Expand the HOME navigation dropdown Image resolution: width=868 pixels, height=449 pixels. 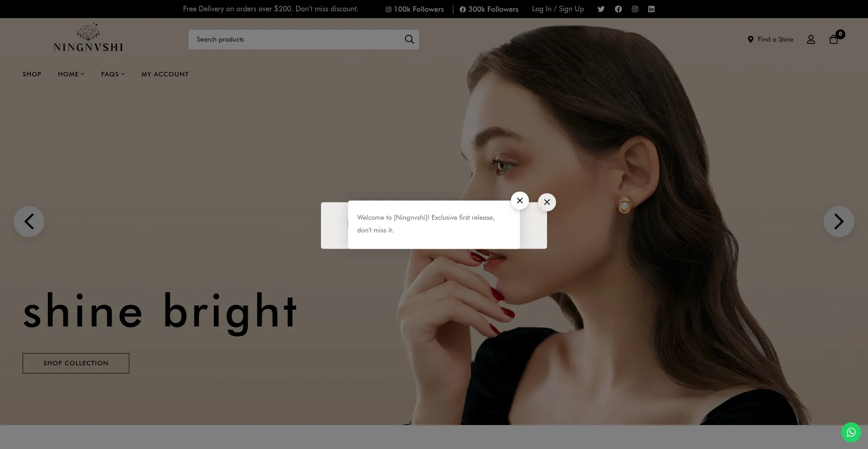click(71, 74)
